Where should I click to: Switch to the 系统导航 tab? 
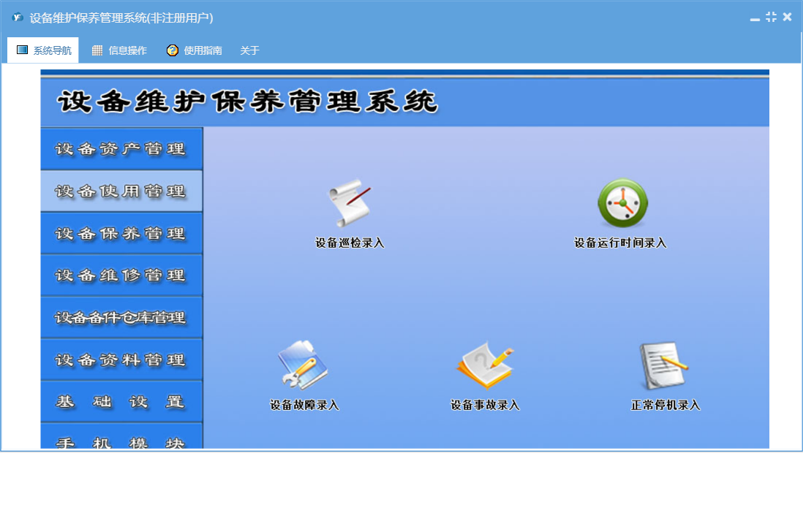(44, 50)
